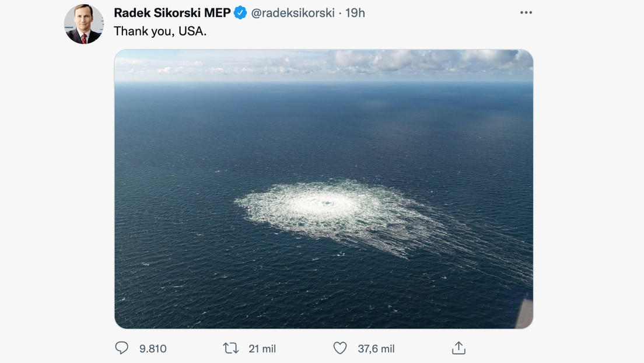Click the 21 mil retweet count
Viewport: 644px width, 363px height.
point(261,347)
